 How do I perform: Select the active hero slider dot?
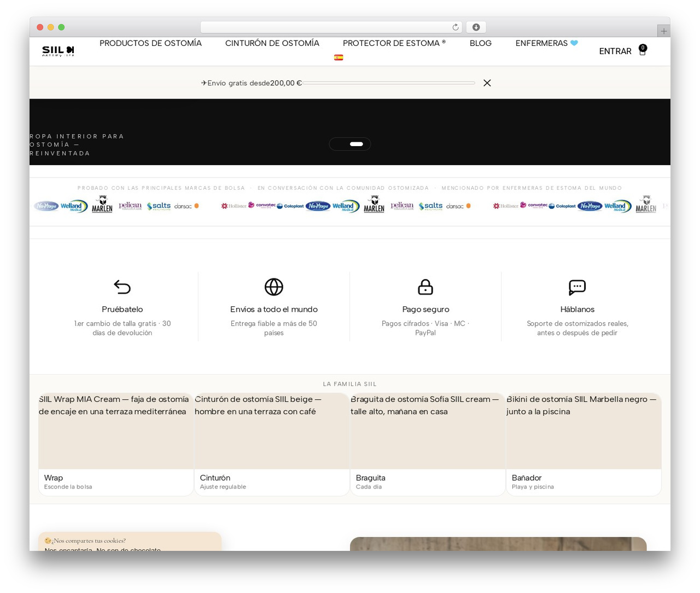coord(357,144)
